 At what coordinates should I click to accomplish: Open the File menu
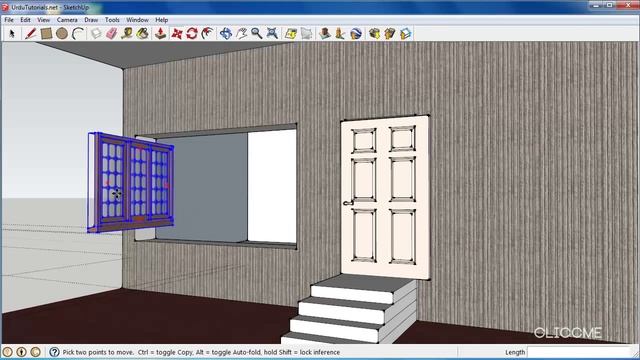pyautogui.click(x=9, y=20)
